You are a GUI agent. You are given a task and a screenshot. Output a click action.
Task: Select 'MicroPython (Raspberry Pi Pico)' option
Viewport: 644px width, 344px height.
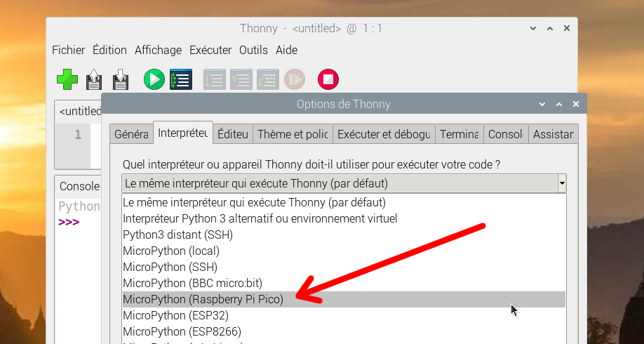pyautogui.click(x=344, y=300)
